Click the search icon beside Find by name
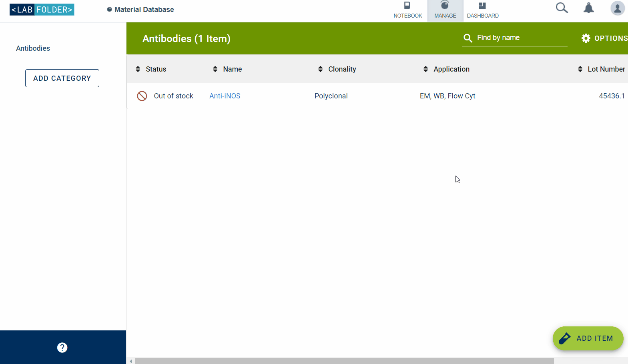 point(468,38)
